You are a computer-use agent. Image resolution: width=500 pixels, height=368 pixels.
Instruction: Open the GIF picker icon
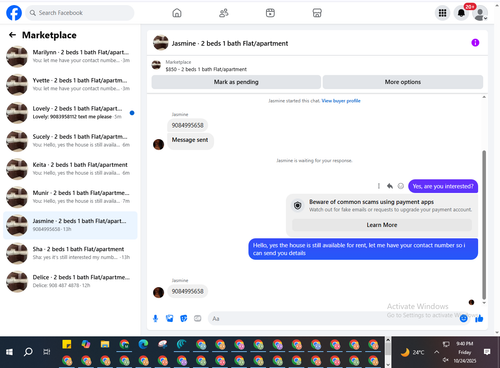click(198, 318)
